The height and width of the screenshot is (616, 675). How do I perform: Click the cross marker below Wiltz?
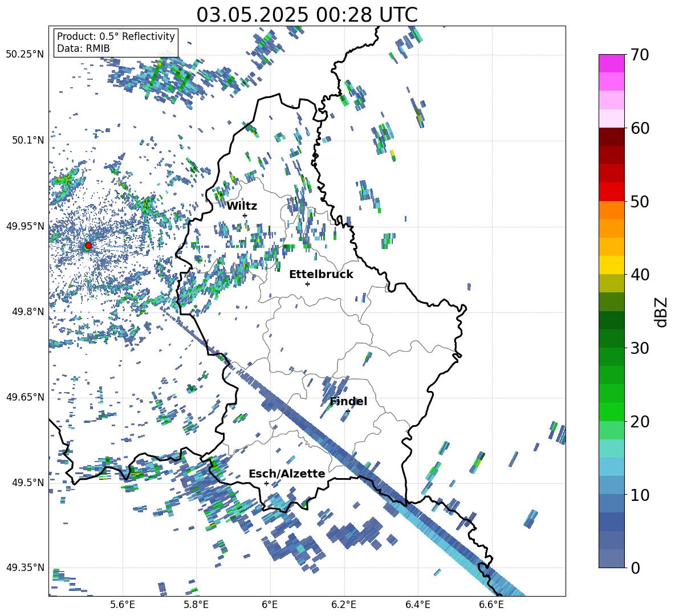(245, 215)
